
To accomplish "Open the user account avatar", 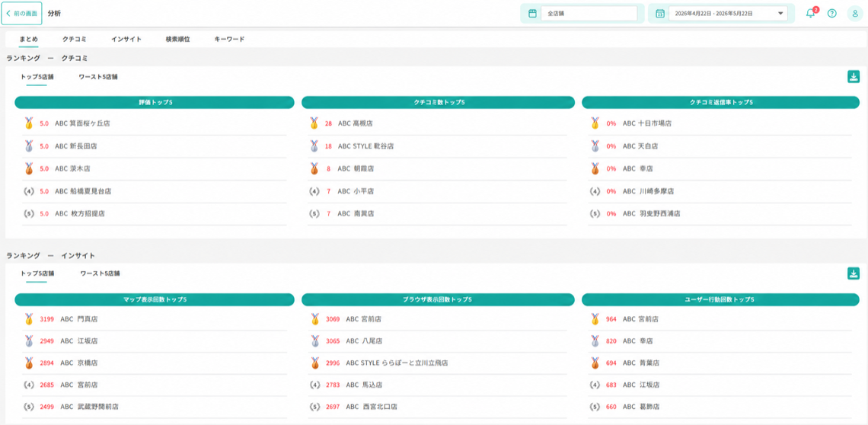I will tap(854, 13).
